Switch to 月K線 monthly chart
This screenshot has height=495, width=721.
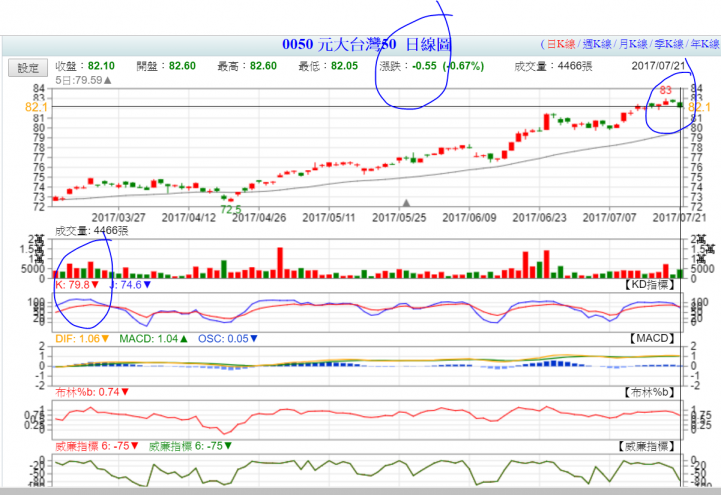(x=633, y=44)
